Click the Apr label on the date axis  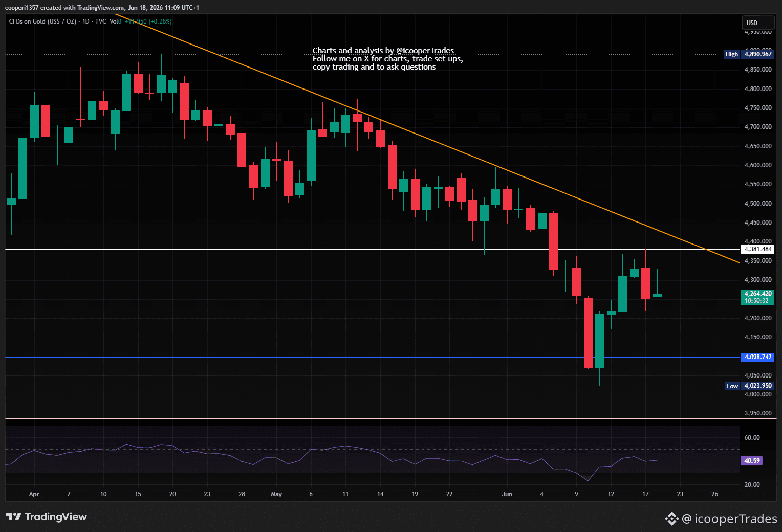coord(34,494)
